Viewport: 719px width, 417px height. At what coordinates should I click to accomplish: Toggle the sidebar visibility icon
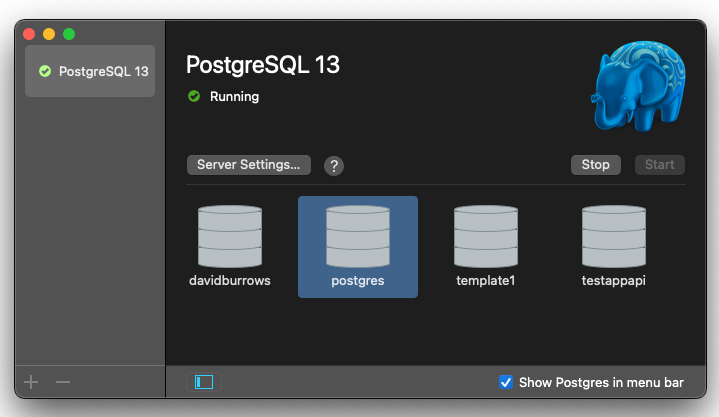coord(204,382)
